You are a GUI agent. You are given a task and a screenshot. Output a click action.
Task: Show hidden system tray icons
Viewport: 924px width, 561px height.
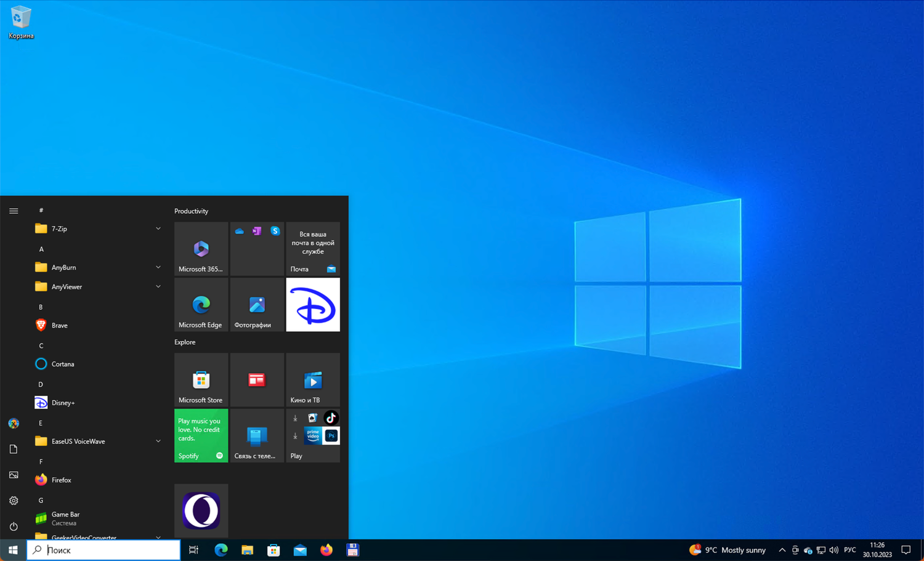coord(782,550)
